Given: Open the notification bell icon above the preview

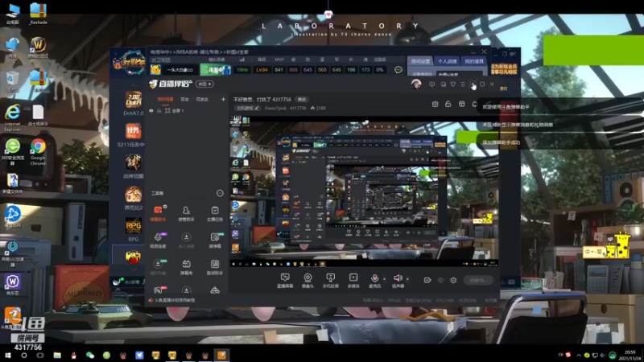Looking at the screenshot, I should pyautogui.click(x=475, y=105).
